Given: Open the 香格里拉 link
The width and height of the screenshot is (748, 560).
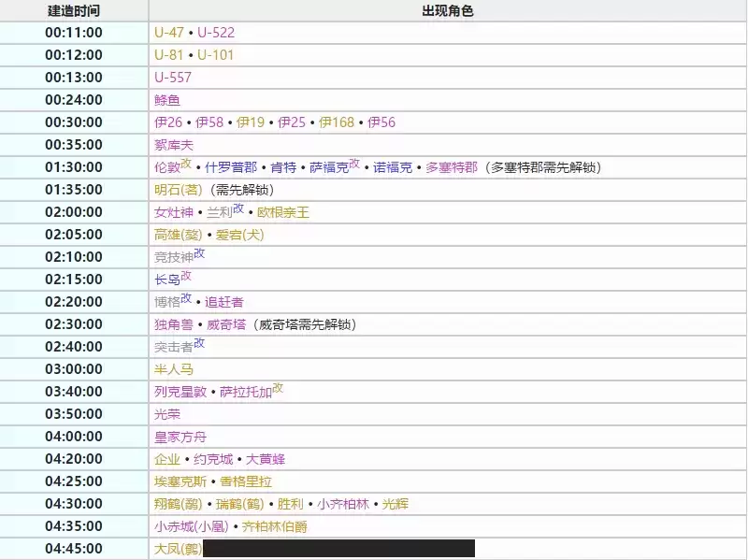Looking at the screenshot, I should point(246,482).
